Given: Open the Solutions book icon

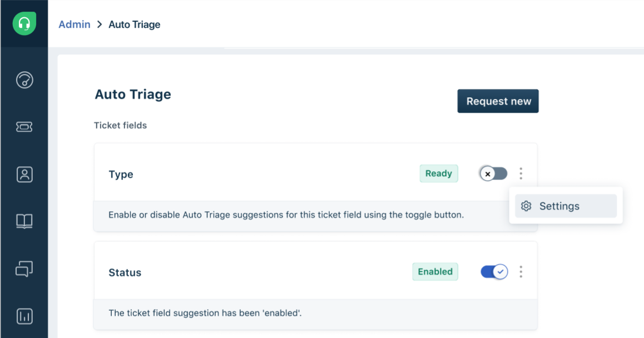Looking at the screenshot, I should [24, 221].
